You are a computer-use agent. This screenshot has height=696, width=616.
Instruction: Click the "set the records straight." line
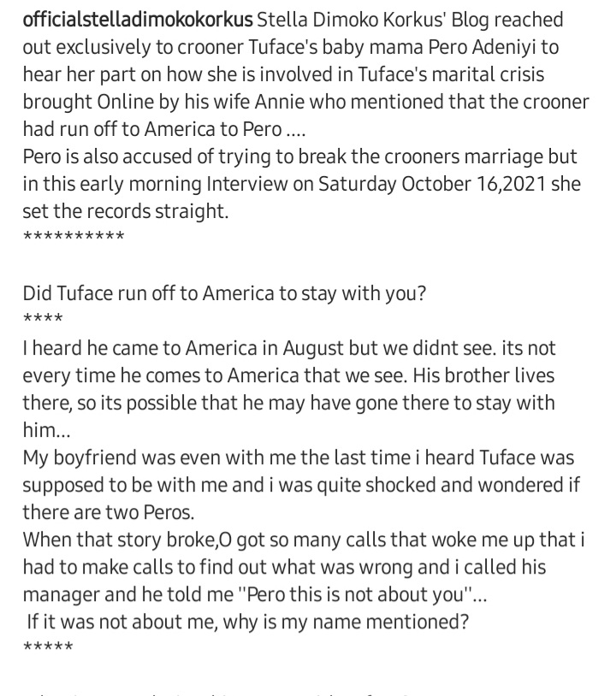point(126,211)
